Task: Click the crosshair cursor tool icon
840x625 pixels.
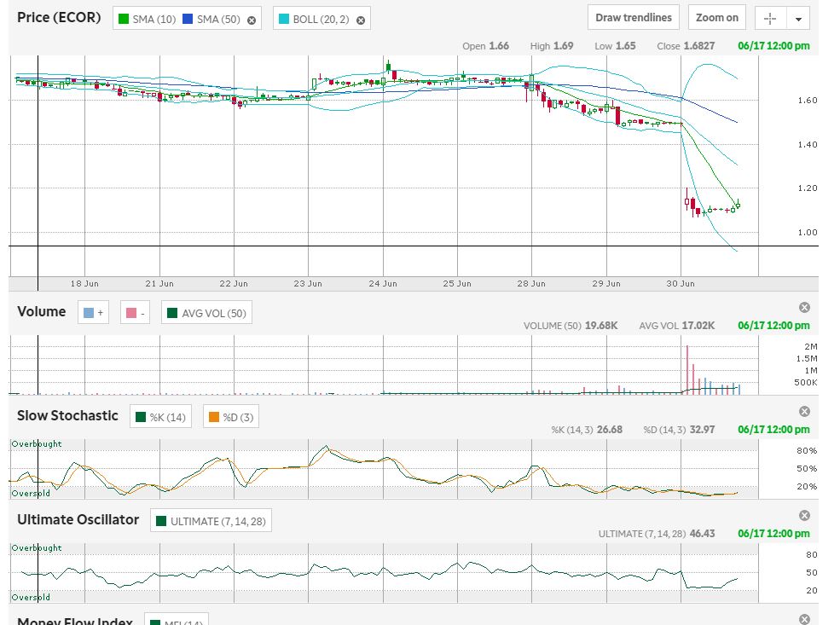Action: tap(769, 18)
